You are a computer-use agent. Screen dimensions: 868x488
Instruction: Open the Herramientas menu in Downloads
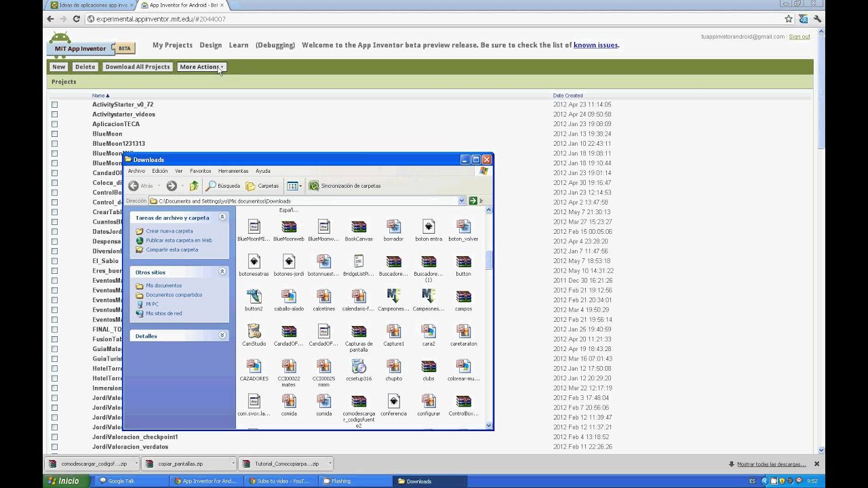(233, 171)
